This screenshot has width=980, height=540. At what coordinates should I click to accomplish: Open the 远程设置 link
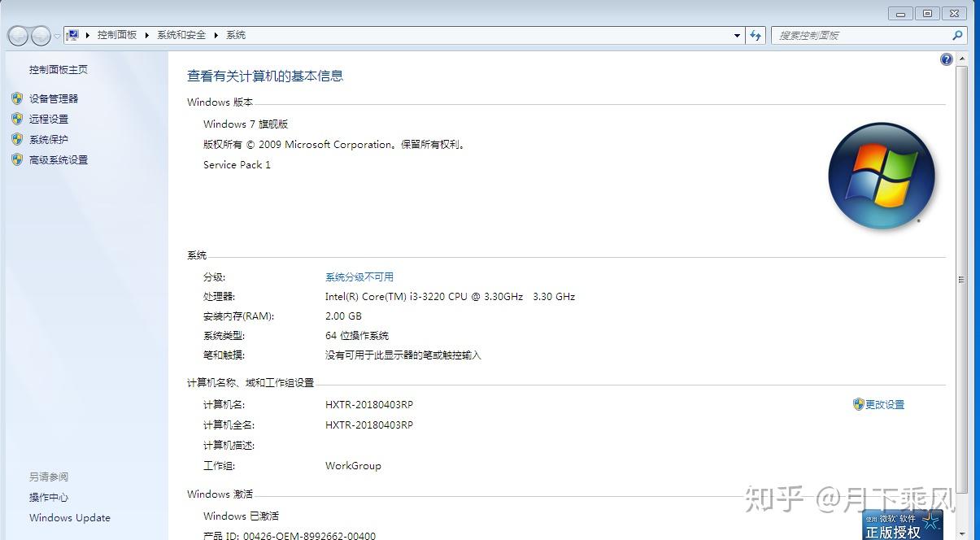[x=47, y=119]
